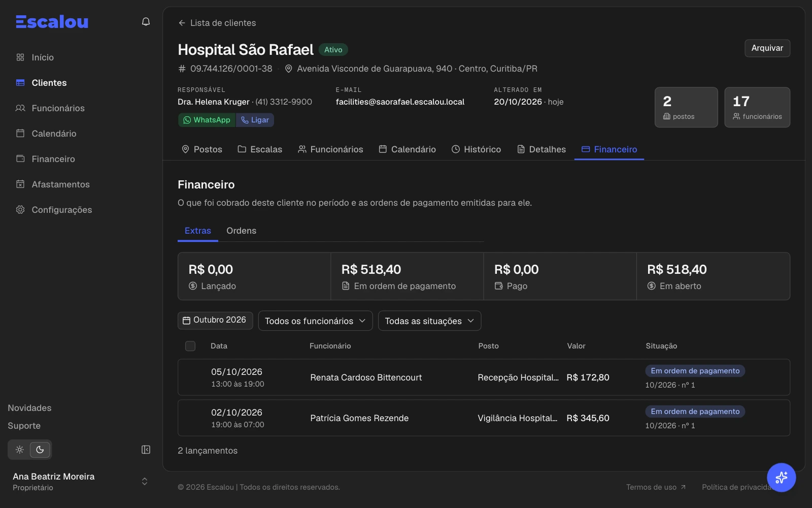Switch to light theme sun icon

pos(20,450)
